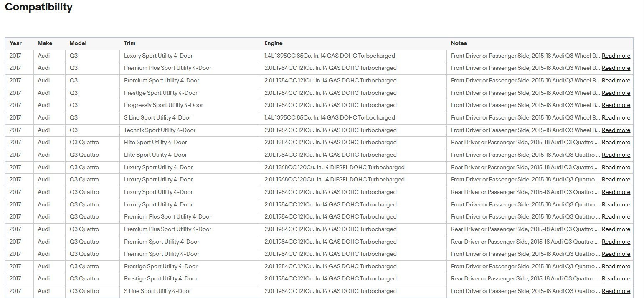Click Read more in Q3 Prestige (non-Quattro) row
The image size is (644, 298).
click(x=616, y=93)
